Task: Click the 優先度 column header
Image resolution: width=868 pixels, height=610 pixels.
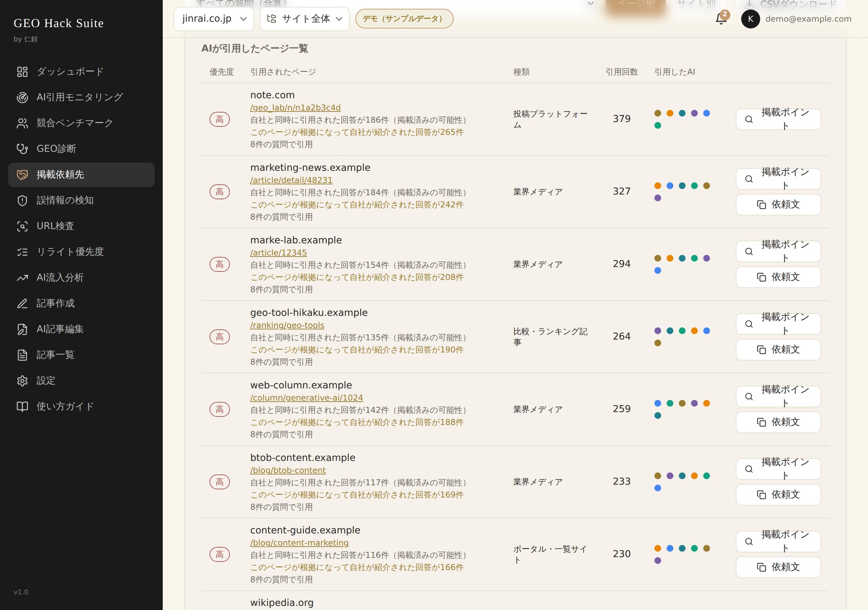Action: [222, 72]
